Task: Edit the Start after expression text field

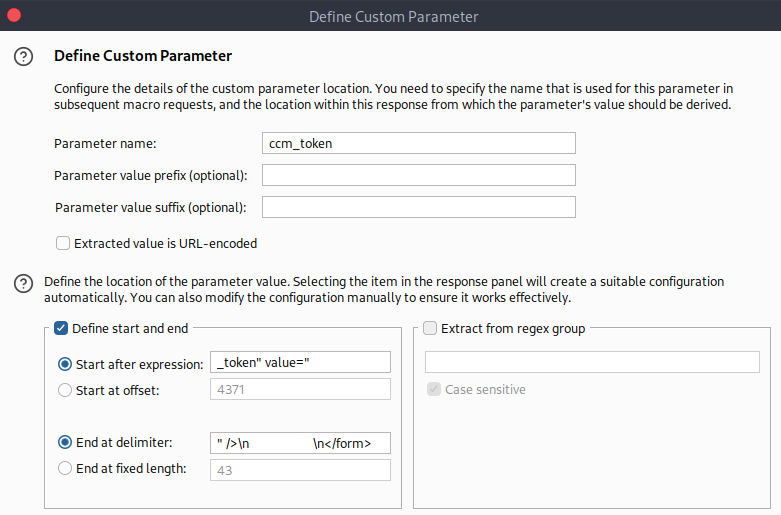Action: 300,363
